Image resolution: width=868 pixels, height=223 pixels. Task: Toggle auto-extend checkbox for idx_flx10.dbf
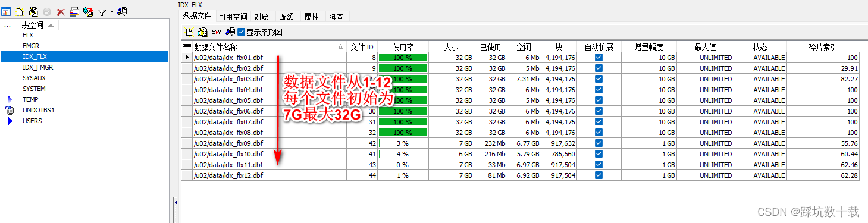pyautogui.click(x=599, y=154)
